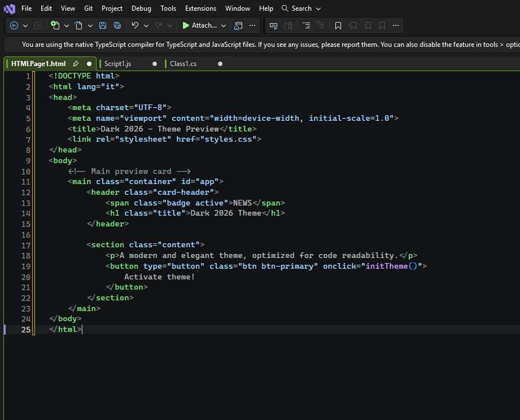The height and width of the screenshot is (420, 520).
Task: Select line number 1 in gutter
Action: click(28, 76)
